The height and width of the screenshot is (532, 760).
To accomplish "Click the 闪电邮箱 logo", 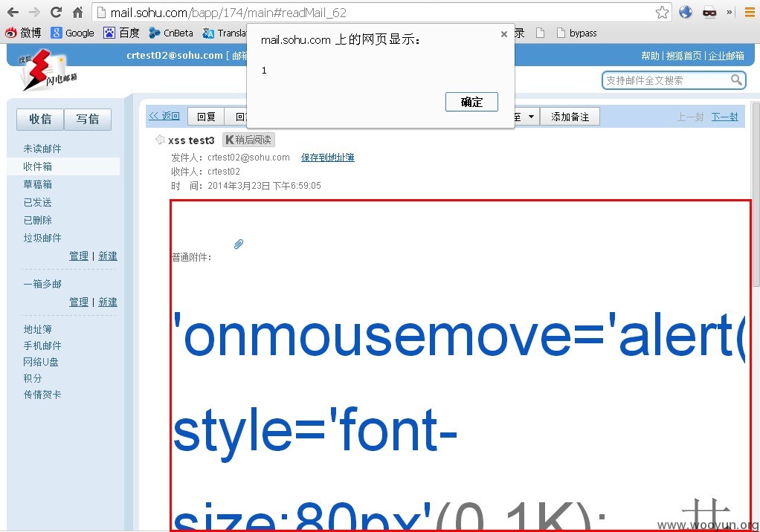I will [48, 71].
